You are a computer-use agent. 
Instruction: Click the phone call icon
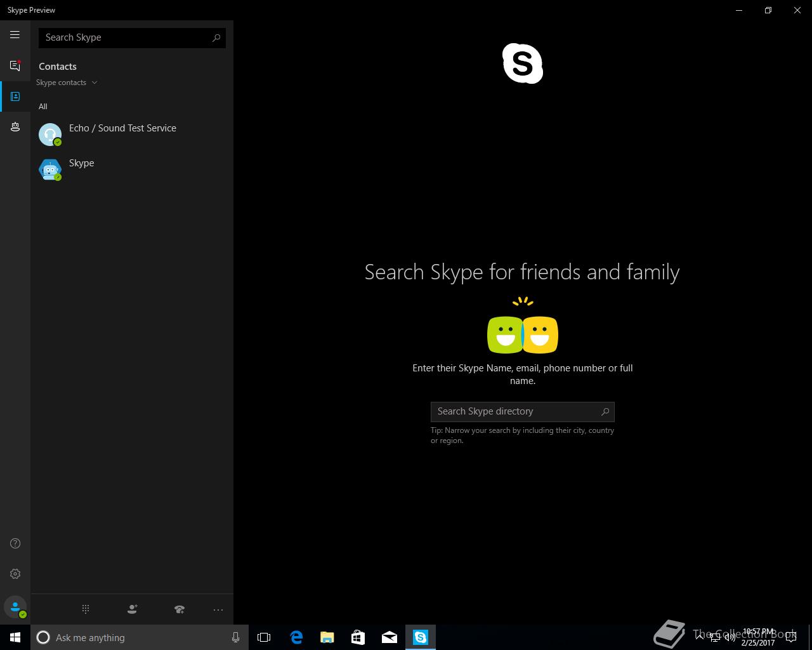[x=180, y=609]
